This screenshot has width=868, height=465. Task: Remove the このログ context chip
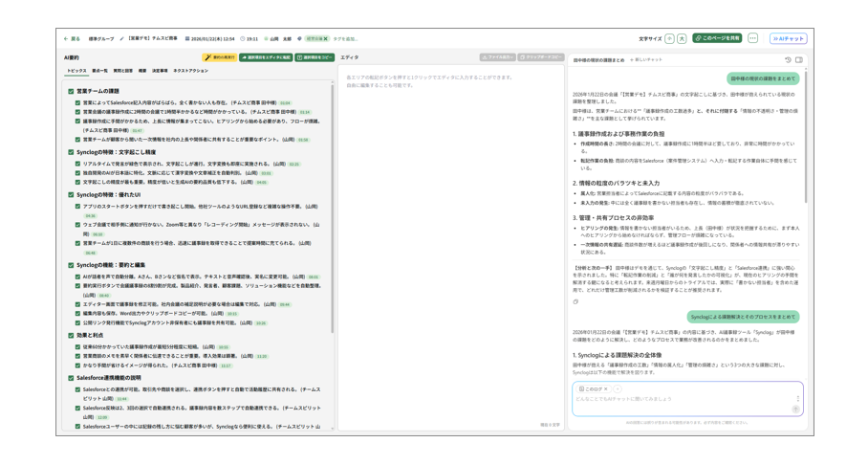coord(606,389)
